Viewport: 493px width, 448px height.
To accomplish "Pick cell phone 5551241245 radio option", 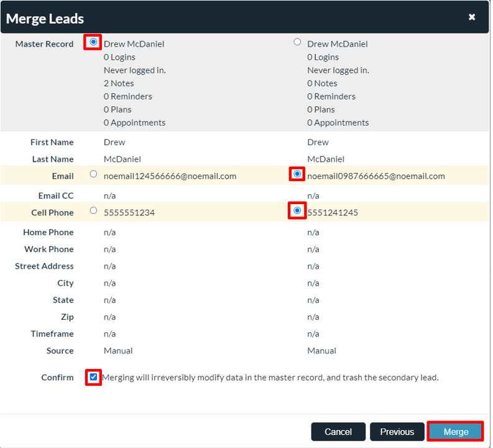I will pos(297,211).
